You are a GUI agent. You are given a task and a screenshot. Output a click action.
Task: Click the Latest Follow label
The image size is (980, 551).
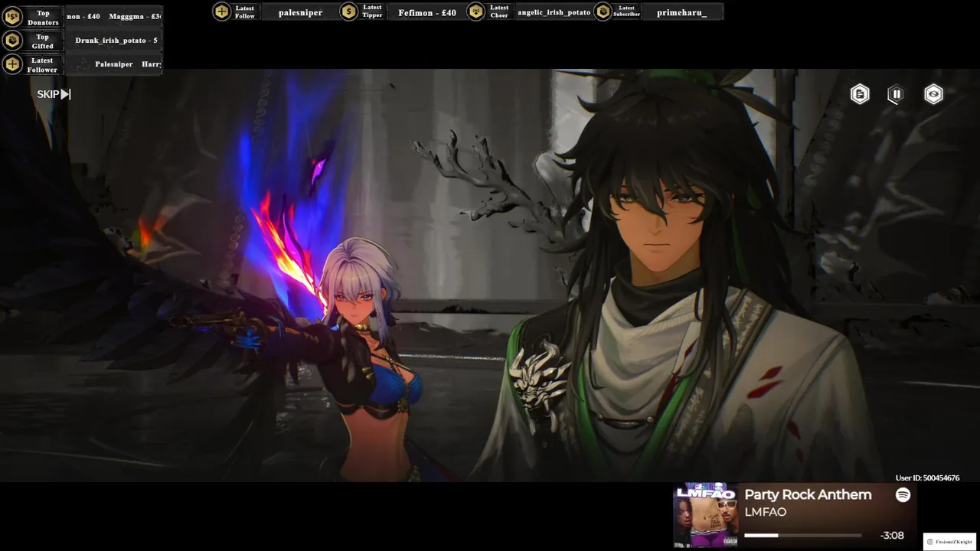click(x=245, y=12)
